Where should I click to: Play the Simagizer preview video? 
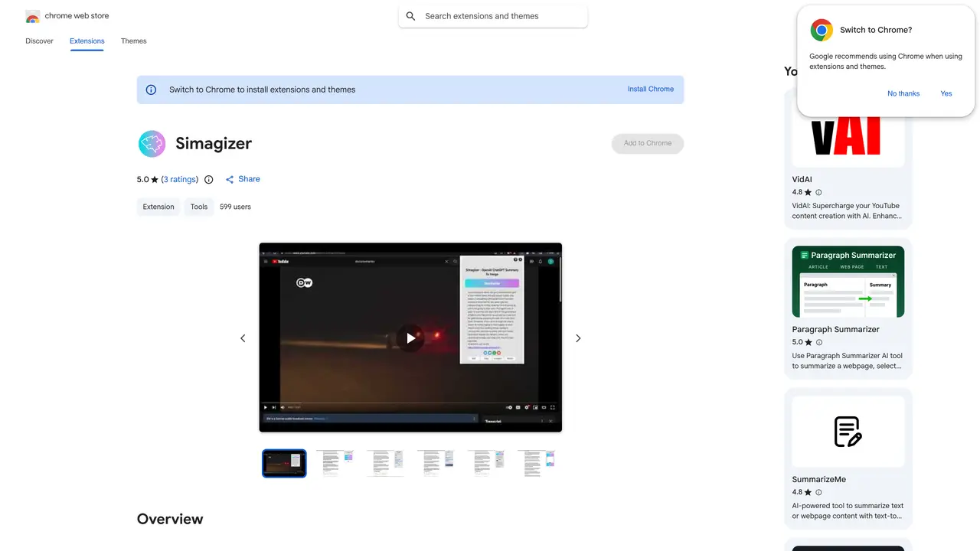(410, 337)
